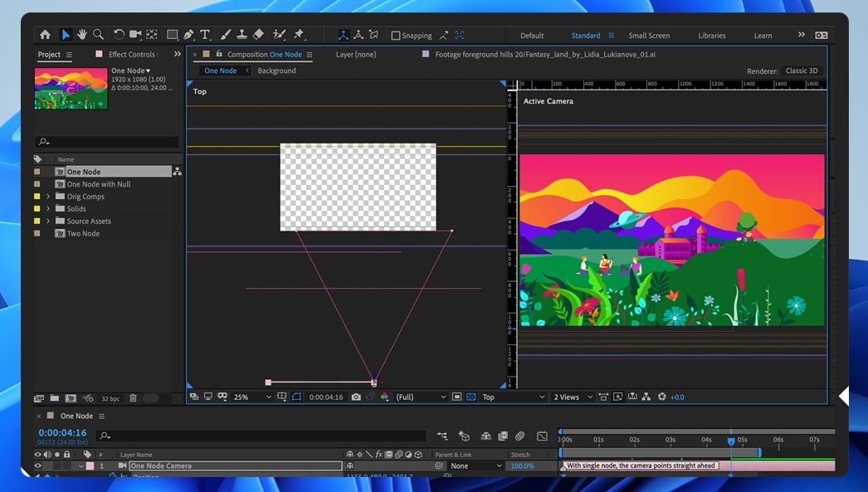Select the Clone Stamp tool
Image resolution: width=868 pixels, height=492 pixels.
tap(241, 35)
